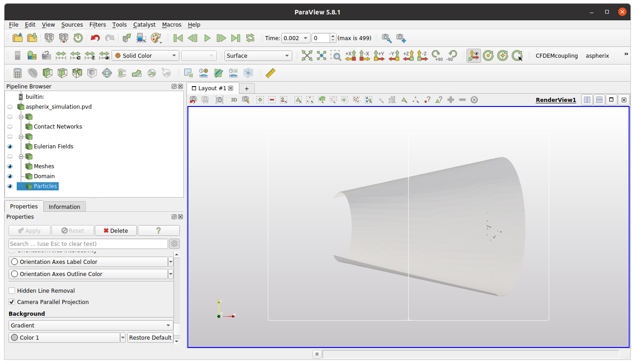
Task: Collapse the tree node above Contact Networks
Action: 21,117
